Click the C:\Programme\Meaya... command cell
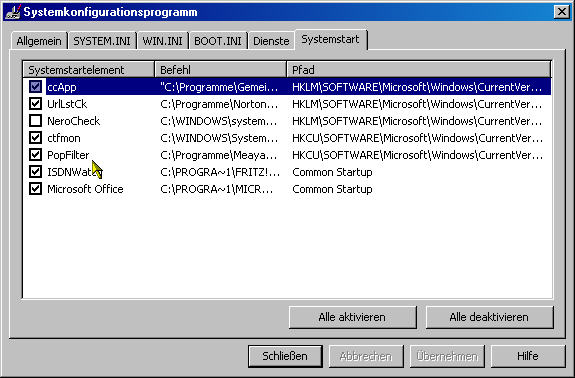Screen dimensions: 575x378 click(219, 155)
